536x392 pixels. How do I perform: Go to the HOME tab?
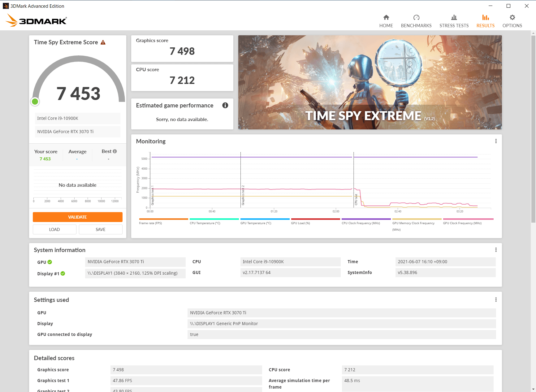(386, 21)
